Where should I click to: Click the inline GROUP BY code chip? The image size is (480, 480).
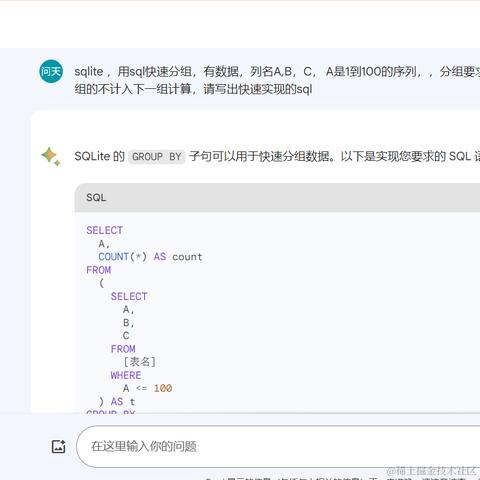point(157,156)
